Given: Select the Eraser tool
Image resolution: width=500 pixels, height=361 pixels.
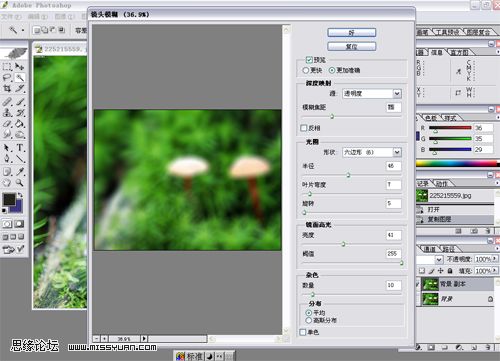Looking at the screenshot, I should click(x=7, y=124).
